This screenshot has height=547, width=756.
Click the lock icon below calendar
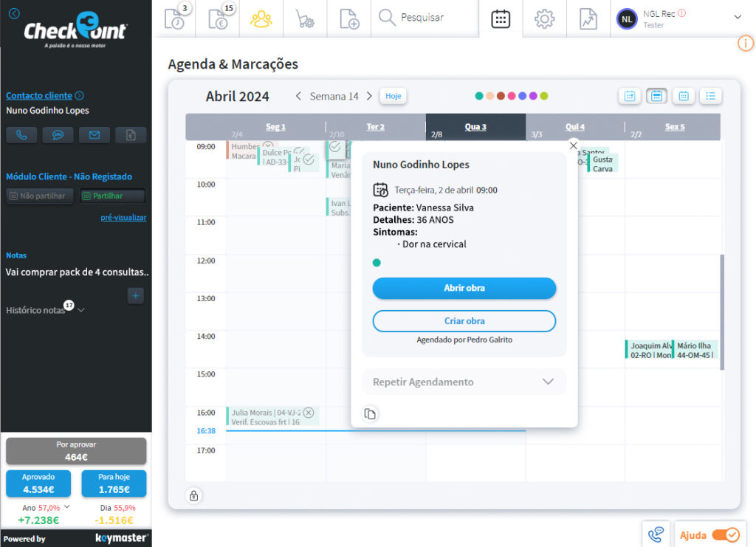194,495
